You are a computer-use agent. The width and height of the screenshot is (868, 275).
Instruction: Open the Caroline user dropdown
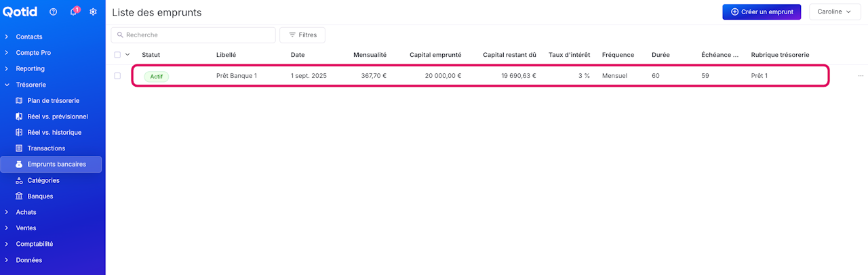click(x=834, y=12)
